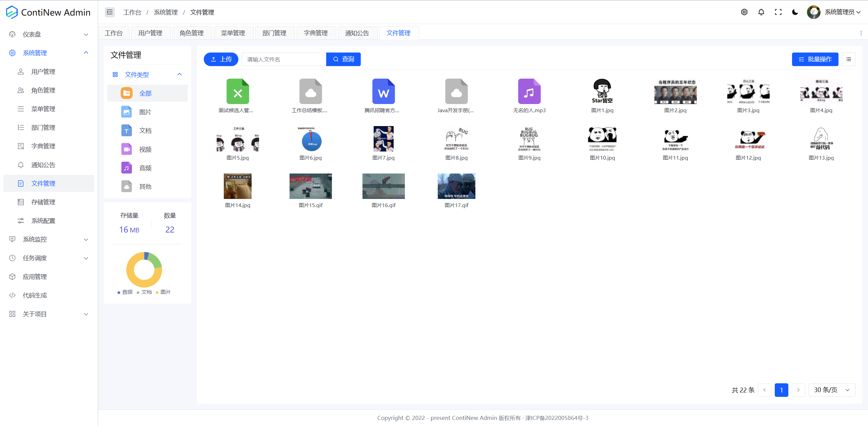Filter by 视频 file type
868x426 pixels.
coord(145,149)
